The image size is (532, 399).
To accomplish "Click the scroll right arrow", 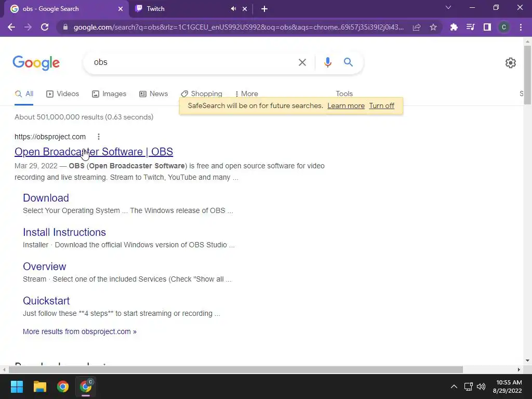I will coord(519,369).
